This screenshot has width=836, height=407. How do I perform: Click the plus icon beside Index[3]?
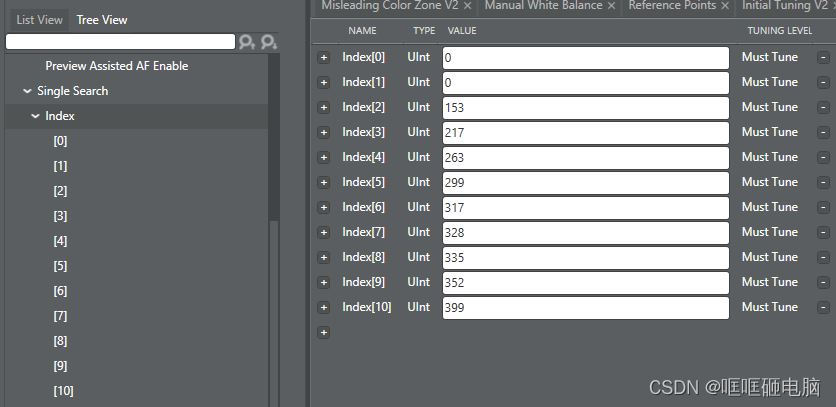[x=323, y=133]
